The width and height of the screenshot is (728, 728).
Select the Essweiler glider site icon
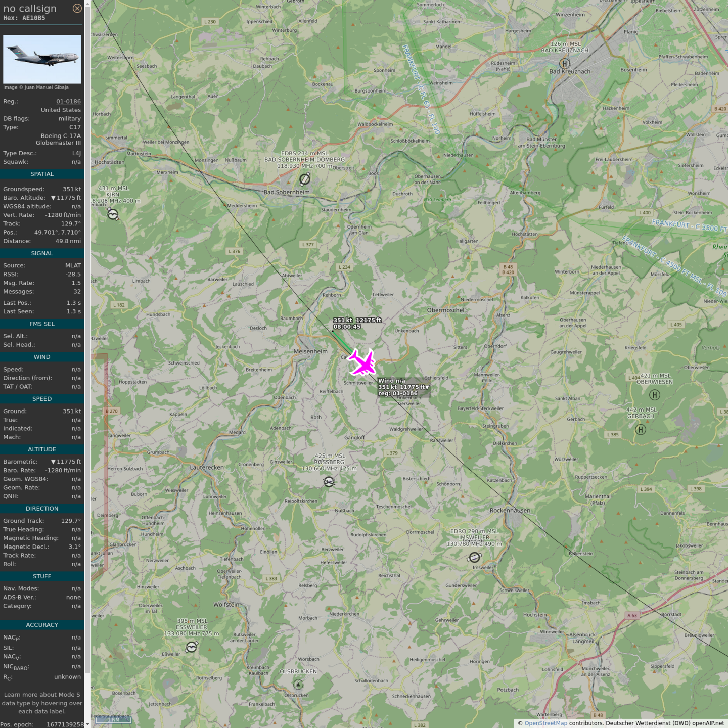pos(191,647)
